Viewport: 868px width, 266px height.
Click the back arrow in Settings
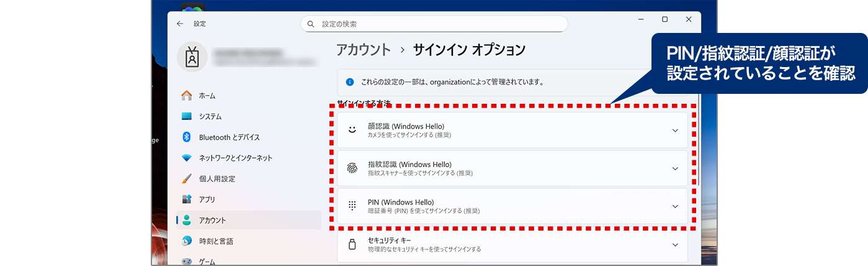pyautogui.click(x=180, y=24)
